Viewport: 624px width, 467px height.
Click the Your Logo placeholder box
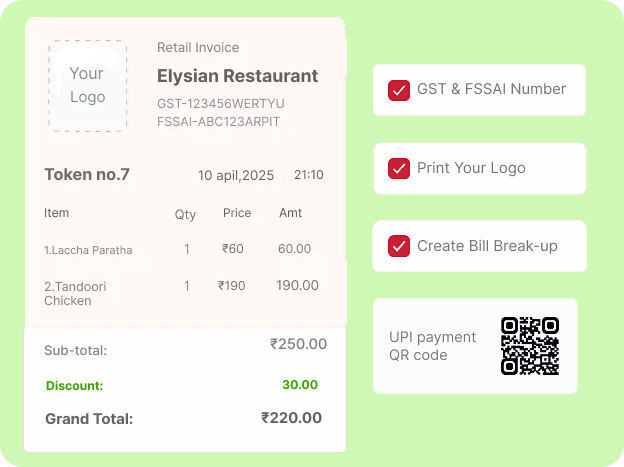click(x=88, y=86)
